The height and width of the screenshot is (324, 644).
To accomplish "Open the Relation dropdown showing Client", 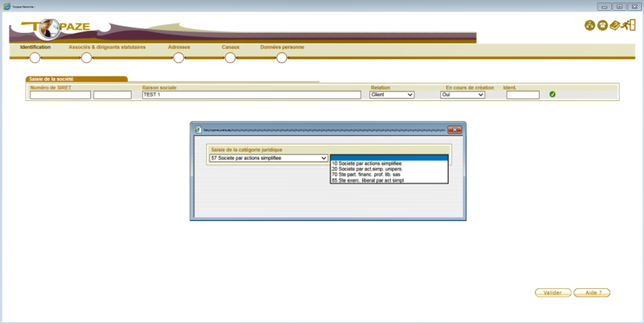I will 392,94.
